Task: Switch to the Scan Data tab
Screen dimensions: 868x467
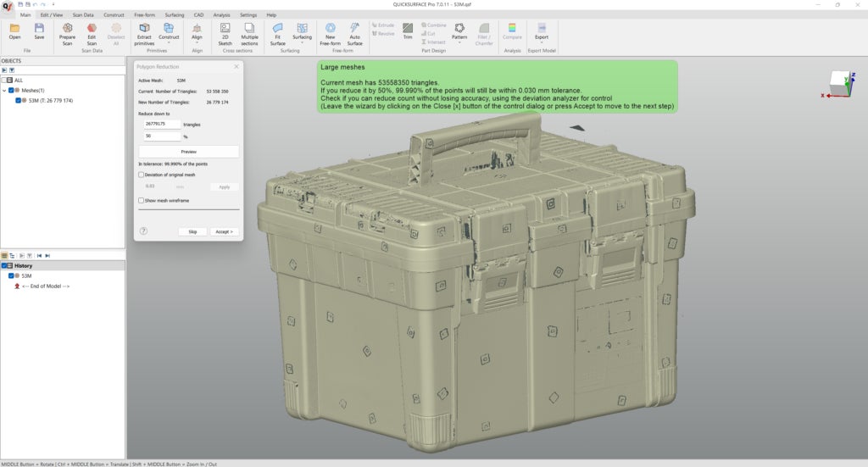Action: click(83, 14)
